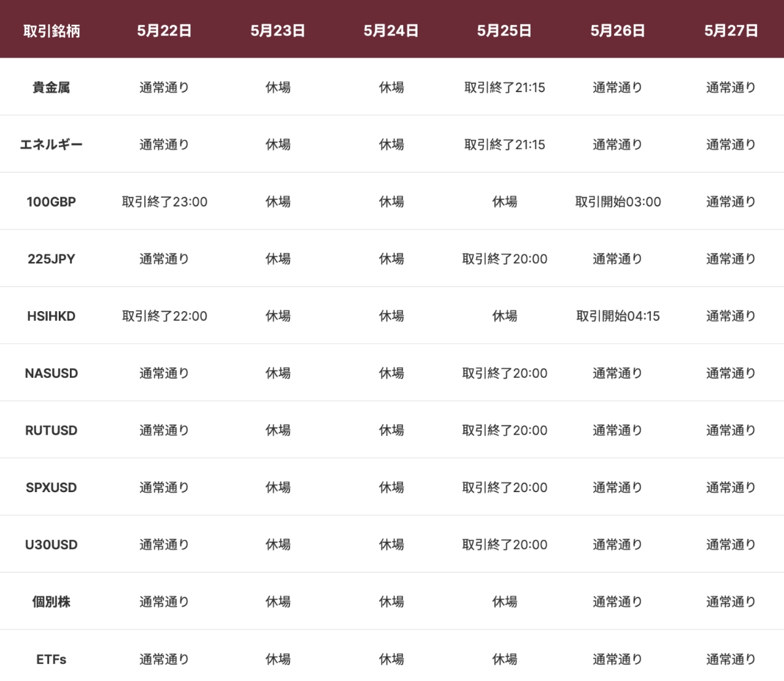Select 取引開始03:00 in the 100GBP row
784x681 pixels.
click(x=618, y=202)
